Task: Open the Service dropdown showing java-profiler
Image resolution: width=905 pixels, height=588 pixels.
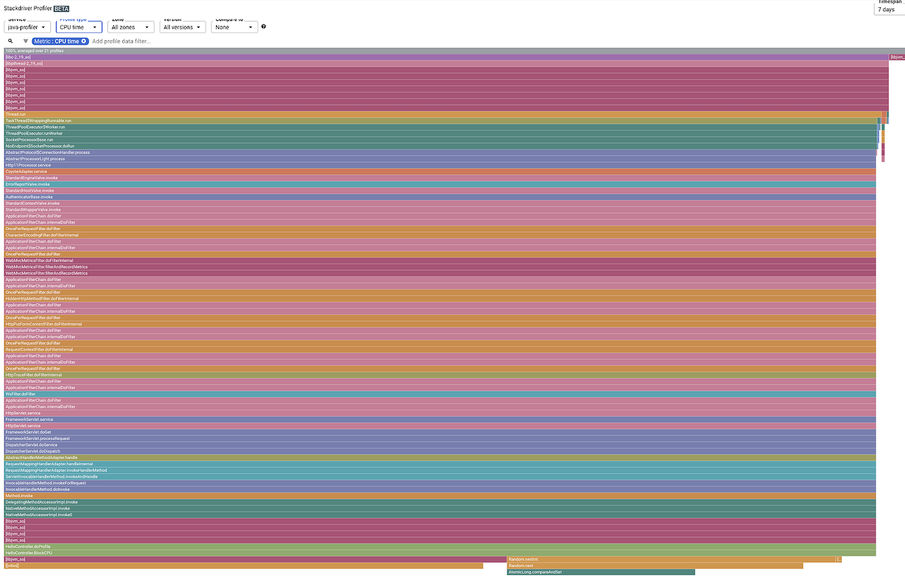Action: (27, 26)
